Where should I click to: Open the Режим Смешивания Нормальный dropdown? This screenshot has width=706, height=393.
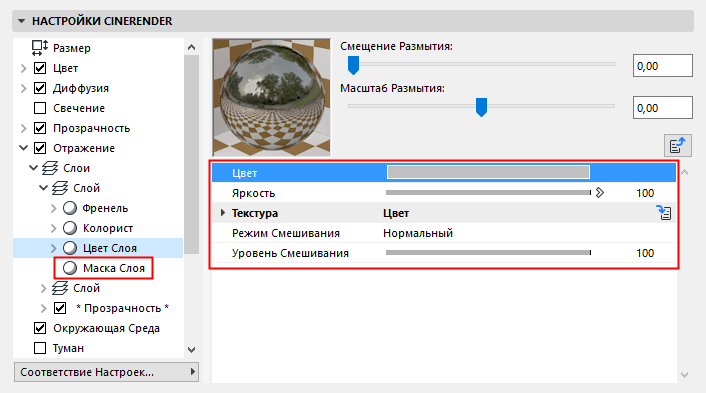418,233
